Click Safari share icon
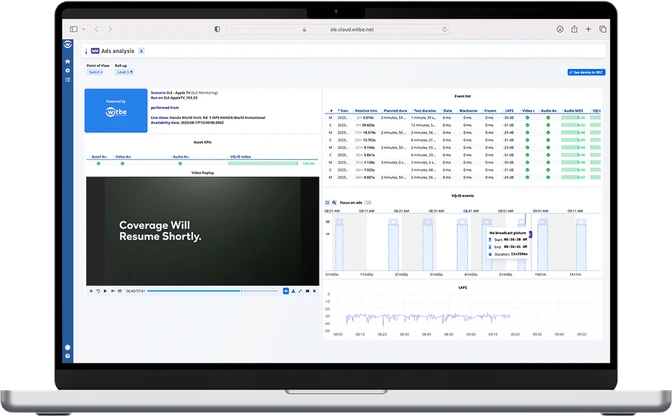672x416 pixels. coord(574,29)
